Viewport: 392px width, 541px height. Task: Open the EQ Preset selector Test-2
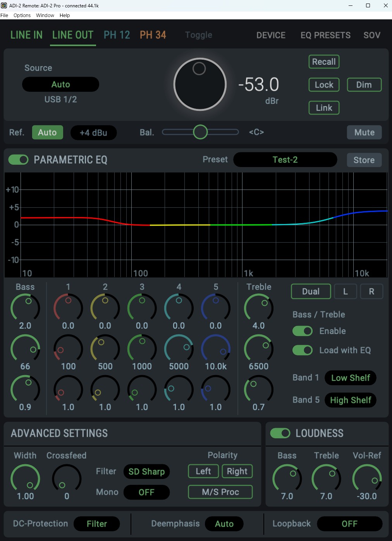285,160
